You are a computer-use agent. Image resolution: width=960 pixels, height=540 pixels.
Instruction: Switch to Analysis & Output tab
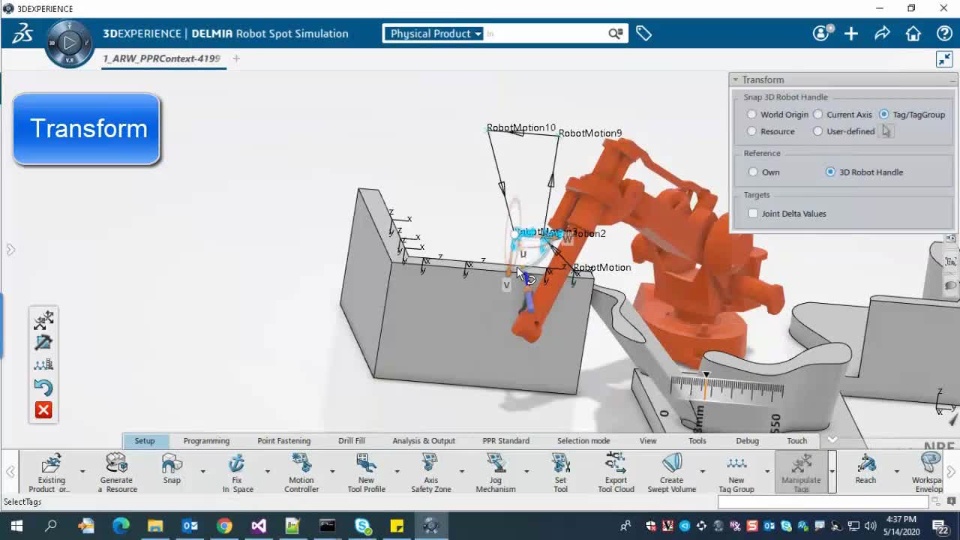[x=424, y=441]
